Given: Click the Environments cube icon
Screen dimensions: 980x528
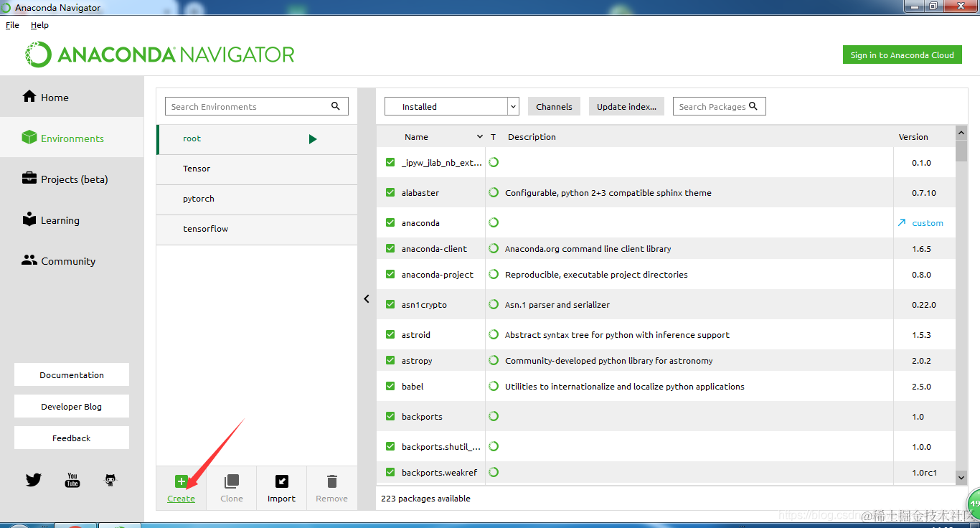Looking at the screenshot, I should pos(29,137).
